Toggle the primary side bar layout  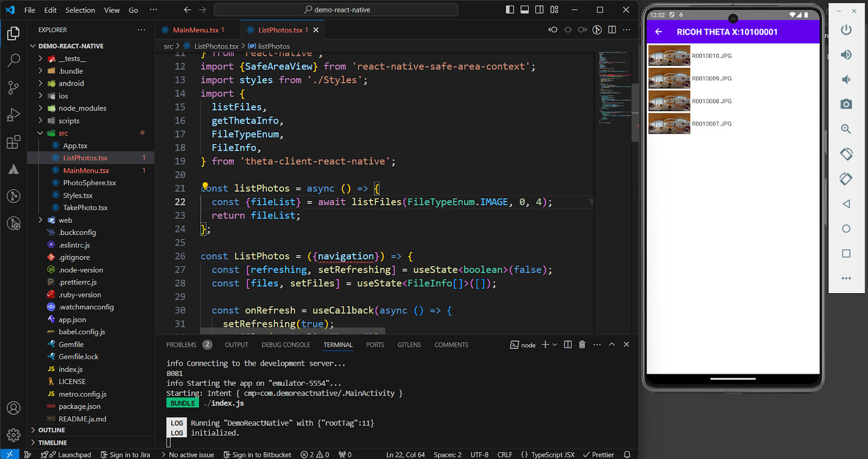(510, 10)
